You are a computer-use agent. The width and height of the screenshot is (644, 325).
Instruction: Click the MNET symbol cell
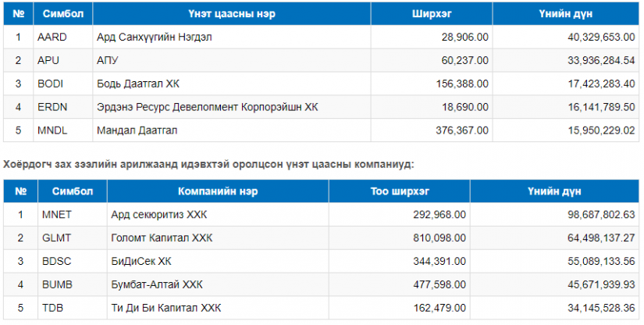pyautogui.click(x=73, y=215)
